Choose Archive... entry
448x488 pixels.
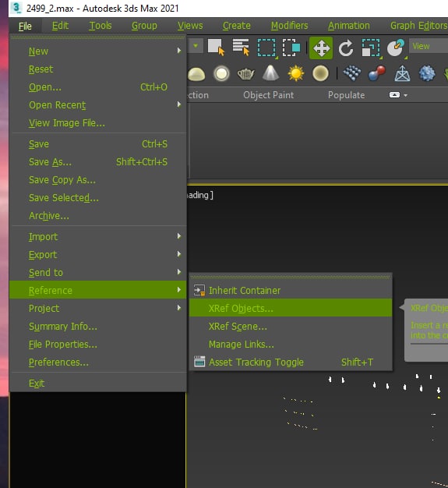[98, 216]
